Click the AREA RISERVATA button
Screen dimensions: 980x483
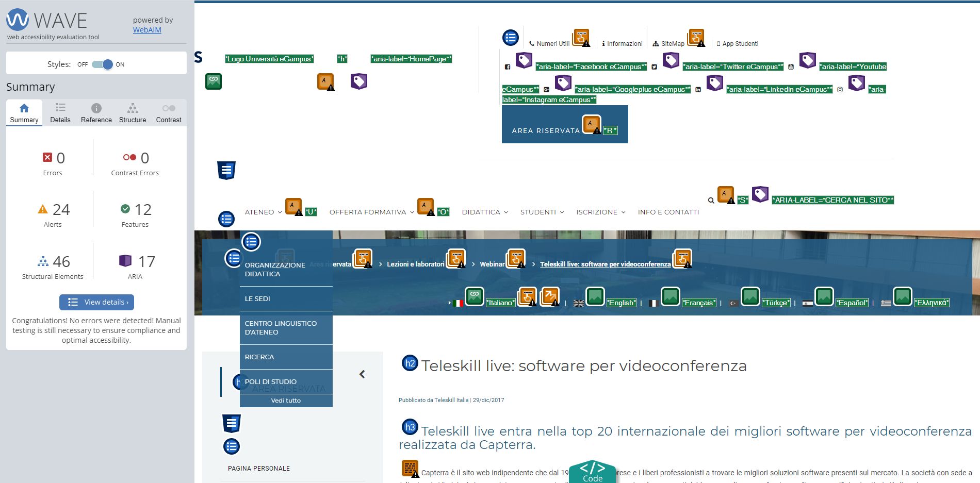565,125
